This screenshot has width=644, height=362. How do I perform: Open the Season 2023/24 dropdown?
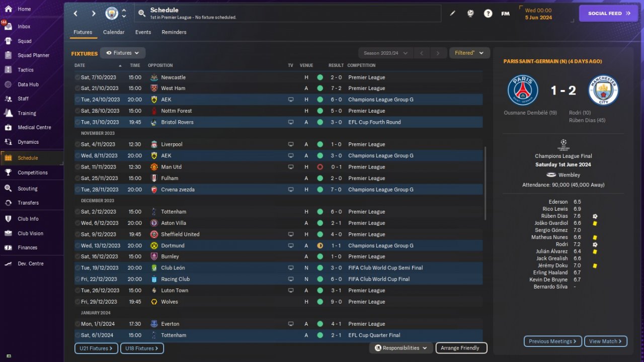385,53
